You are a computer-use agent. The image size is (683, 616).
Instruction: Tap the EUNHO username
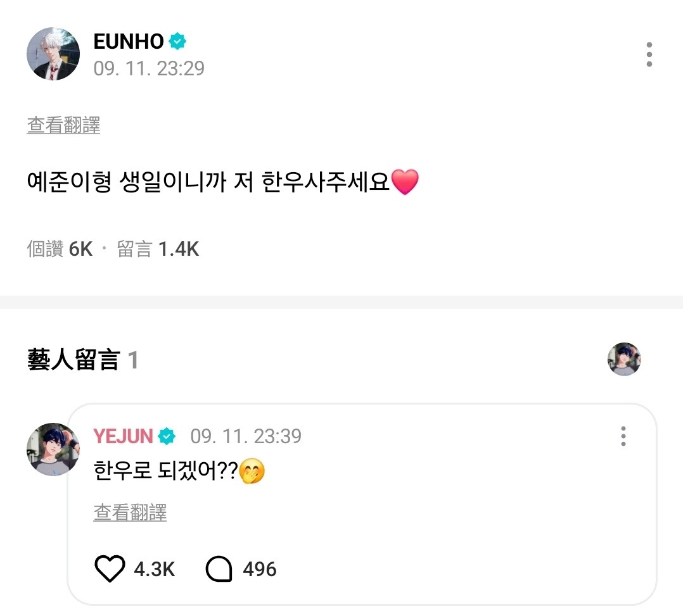(129, 42)
